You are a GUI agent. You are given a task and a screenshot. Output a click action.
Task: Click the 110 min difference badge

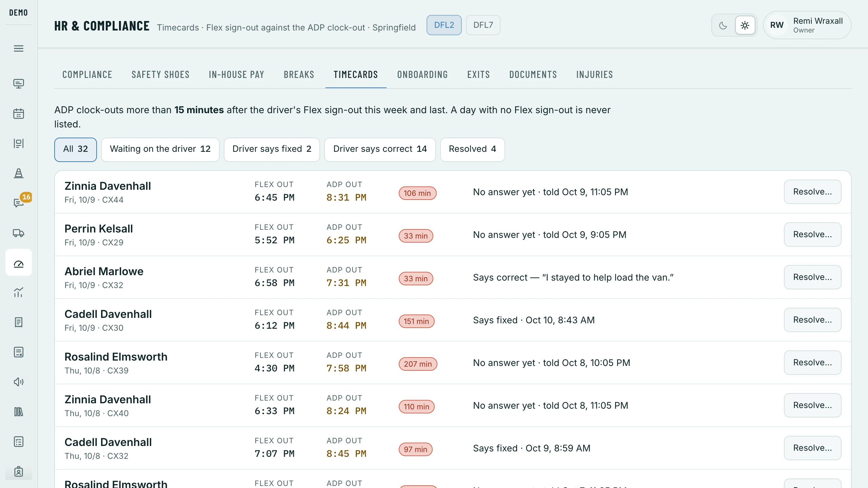[x=416, y=407]
